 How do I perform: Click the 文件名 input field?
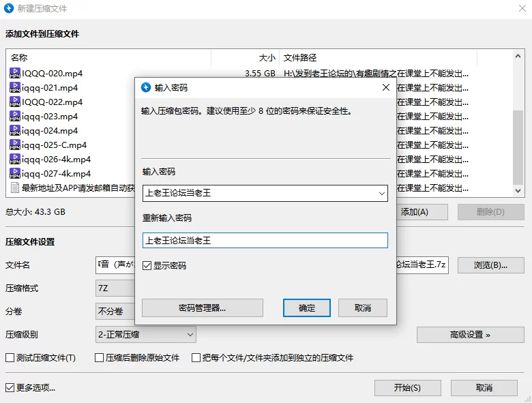(115, 265)
